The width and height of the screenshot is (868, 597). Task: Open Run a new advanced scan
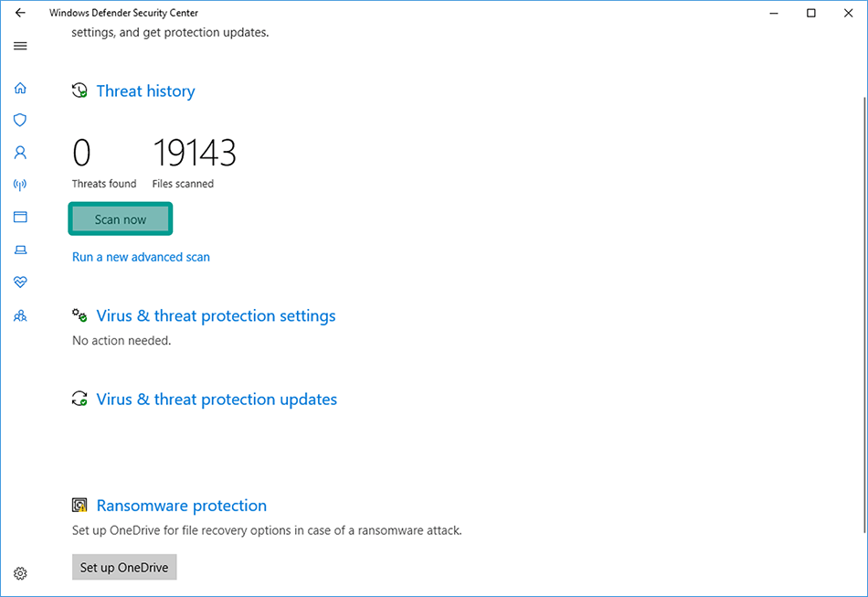tap(141, 257)
